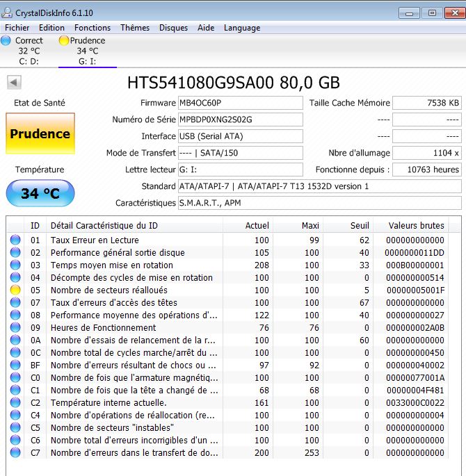
Task: Click the blue status orb for attribute 01
Action: click(15, 240)
